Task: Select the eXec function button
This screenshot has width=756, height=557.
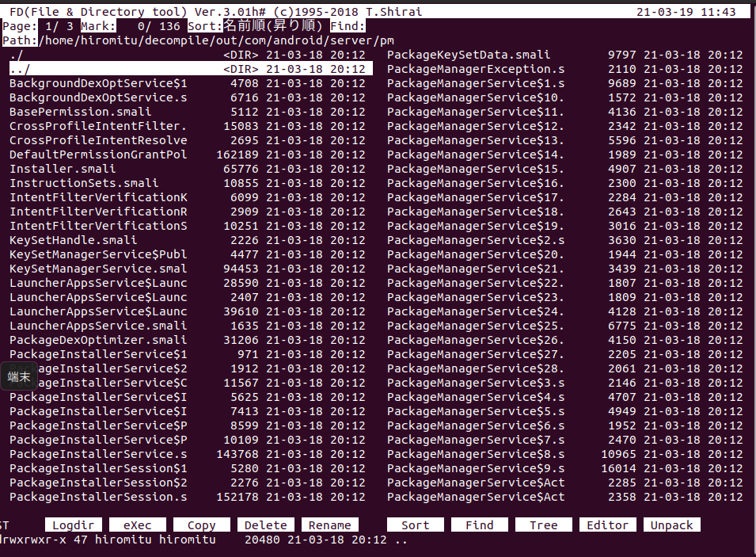Action: [x=138, y=525]
